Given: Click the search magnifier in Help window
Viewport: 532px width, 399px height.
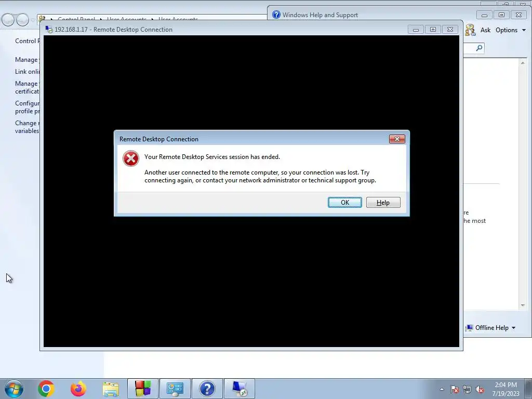Looking at the screenshot, I should pos(479,48).
